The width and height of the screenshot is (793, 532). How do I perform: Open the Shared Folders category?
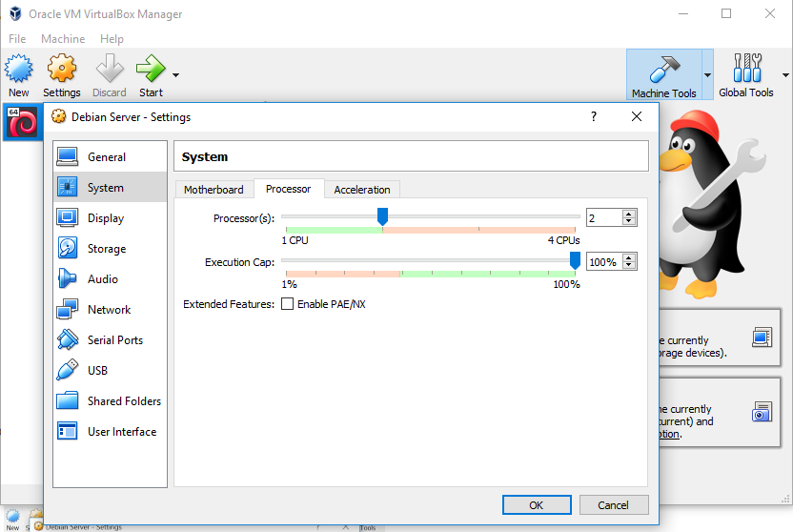coord(110,401)
